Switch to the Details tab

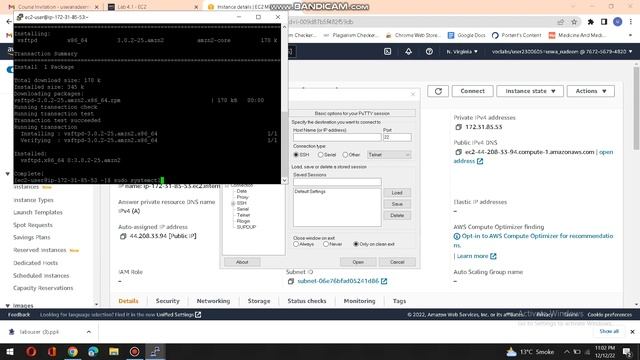128,301
